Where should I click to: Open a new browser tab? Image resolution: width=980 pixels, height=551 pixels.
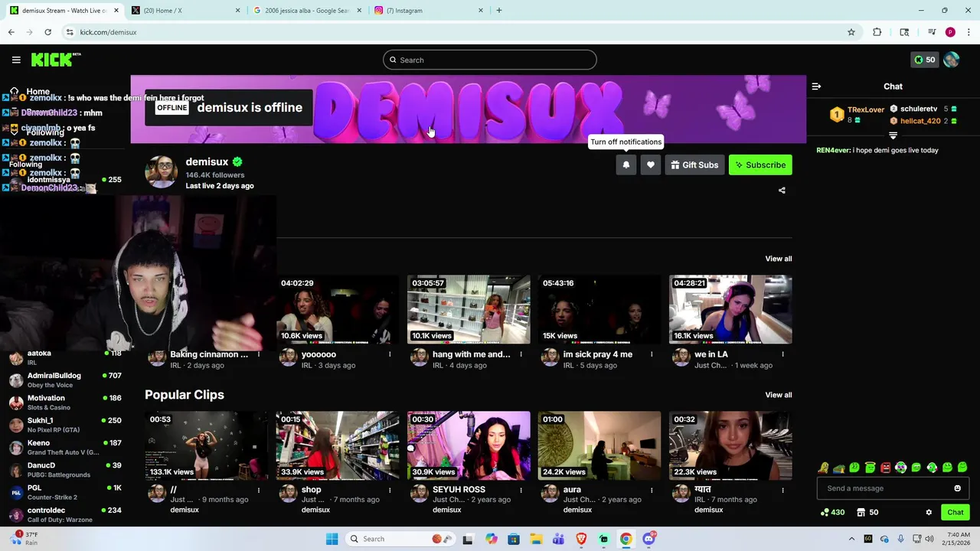(499, 11)
